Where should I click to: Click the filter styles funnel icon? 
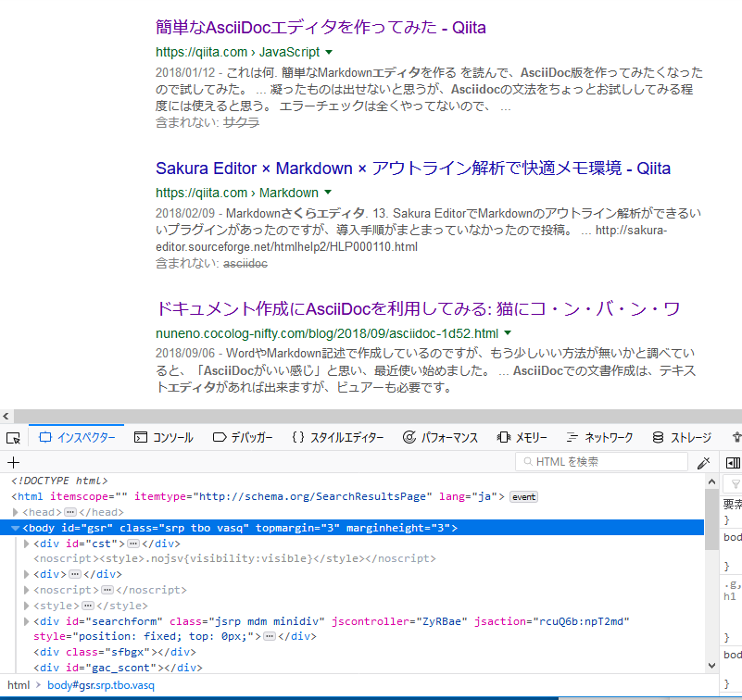click(x=734, y=483)
